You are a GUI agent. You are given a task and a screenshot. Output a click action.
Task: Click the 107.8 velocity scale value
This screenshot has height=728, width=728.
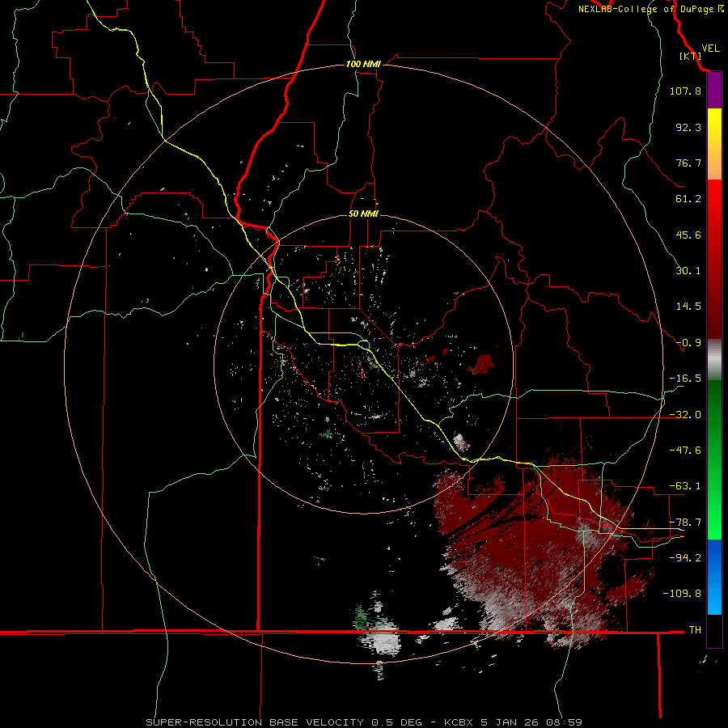685,91
